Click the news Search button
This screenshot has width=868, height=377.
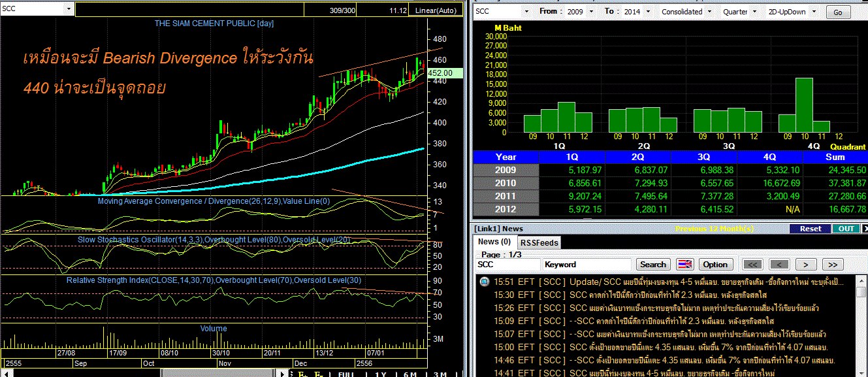653,265
